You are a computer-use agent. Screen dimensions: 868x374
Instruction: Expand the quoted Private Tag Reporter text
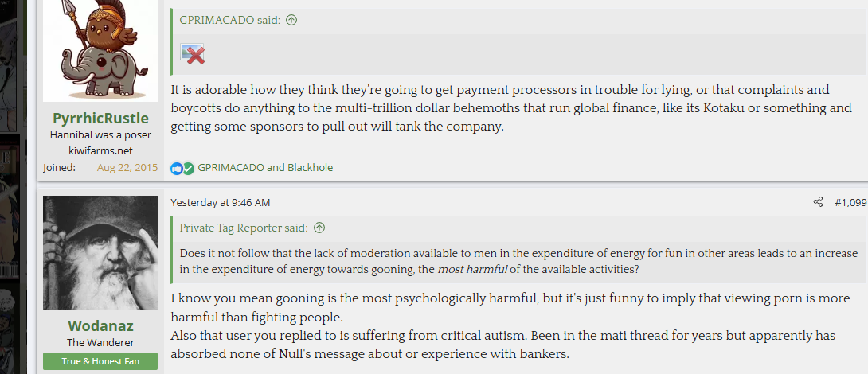(518, 261)
